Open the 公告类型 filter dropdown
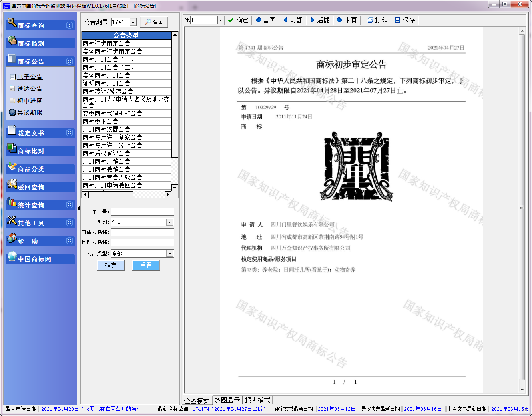 click(170, 254)
